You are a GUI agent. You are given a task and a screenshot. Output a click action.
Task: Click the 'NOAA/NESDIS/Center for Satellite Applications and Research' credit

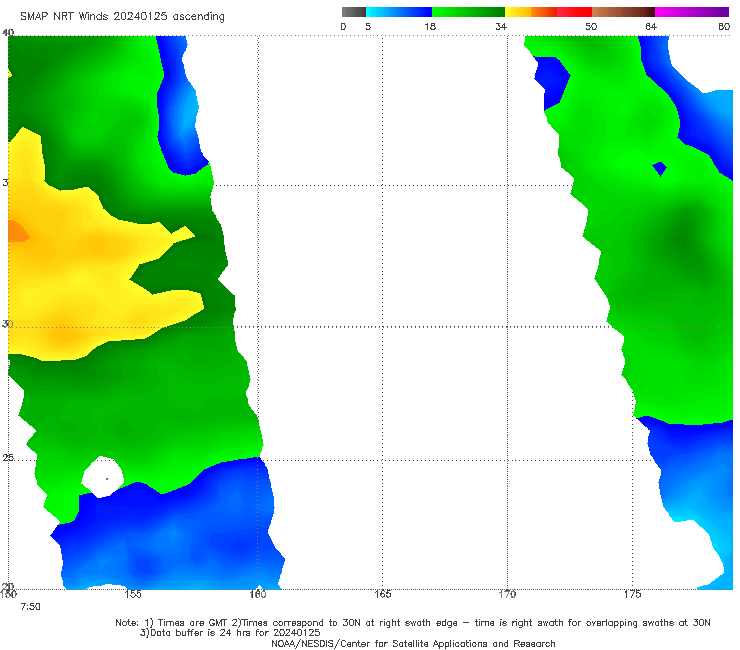413,644
